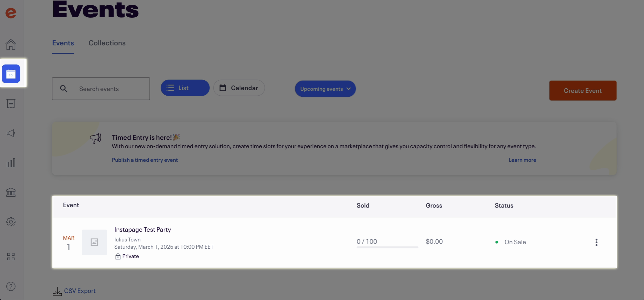Switch to the Collections tab
Viewport: 644px width, 300px height.
tap(107, 43)
